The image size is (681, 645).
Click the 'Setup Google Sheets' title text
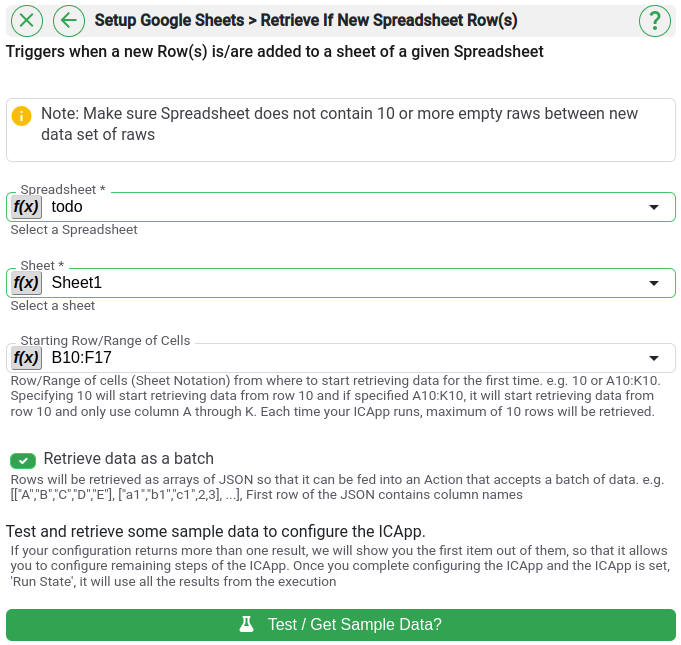(169, 20)
